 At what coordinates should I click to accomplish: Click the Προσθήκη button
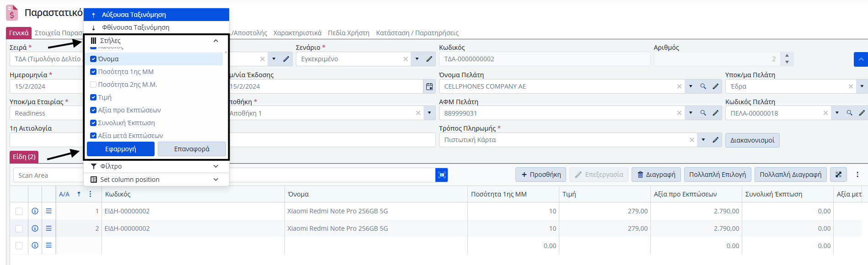click(x=541, y=175)
